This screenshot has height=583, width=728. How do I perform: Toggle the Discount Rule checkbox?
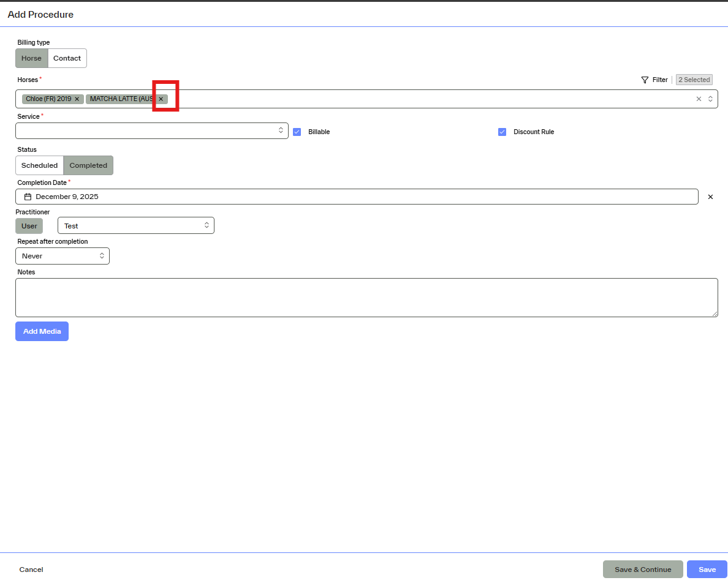pos(502,132)
